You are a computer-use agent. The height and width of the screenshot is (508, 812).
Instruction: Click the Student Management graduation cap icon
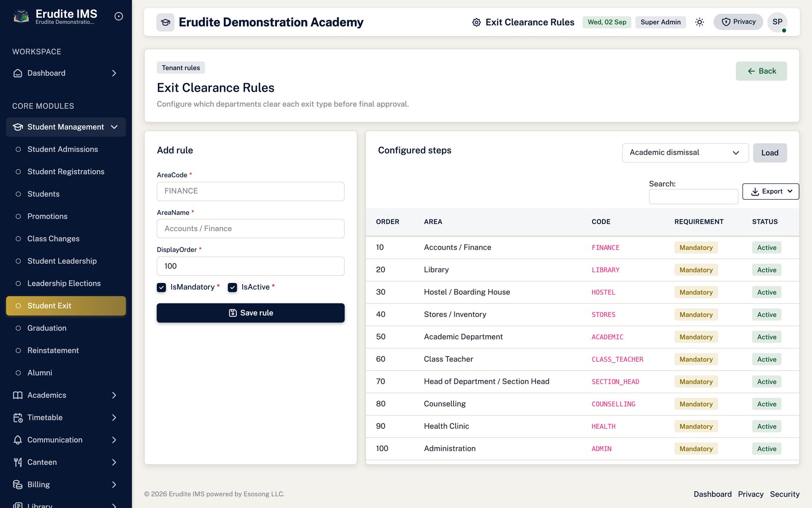click(x=18, y=127)
